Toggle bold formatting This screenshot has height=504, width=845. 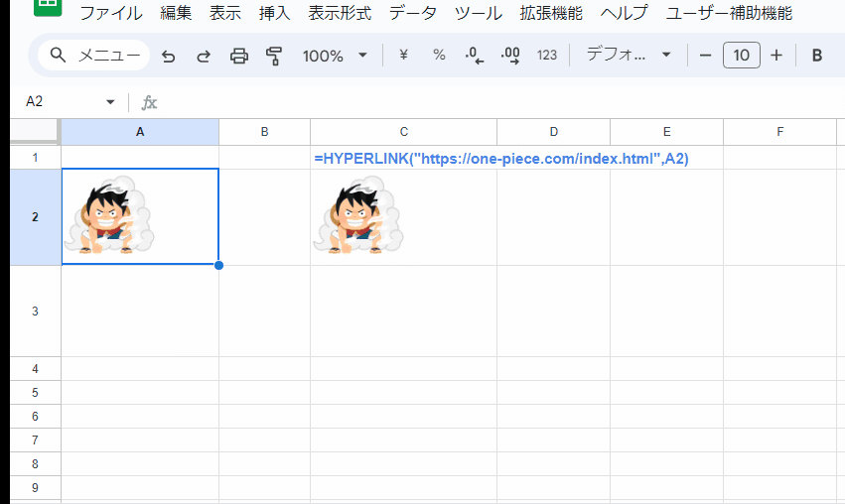coord(817,55)
